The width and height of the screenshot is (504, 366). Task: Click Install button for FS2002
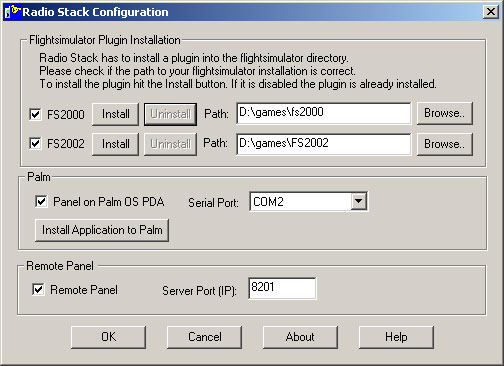tap(115, 144)
